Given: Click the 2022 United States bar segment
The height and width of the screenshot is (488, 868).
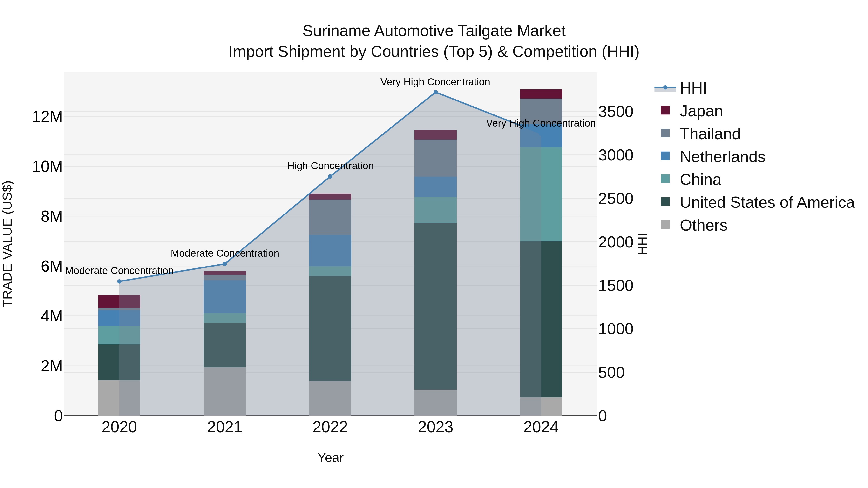Looking at the screenshot, I should pos(330,329).
